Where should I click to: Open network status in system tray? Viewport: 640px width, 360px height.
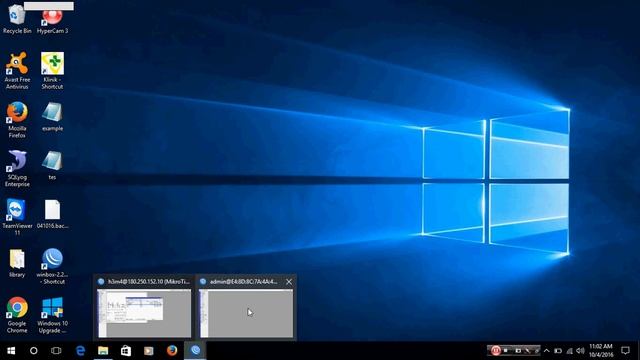pyautogui.click(x=569, y=351)
